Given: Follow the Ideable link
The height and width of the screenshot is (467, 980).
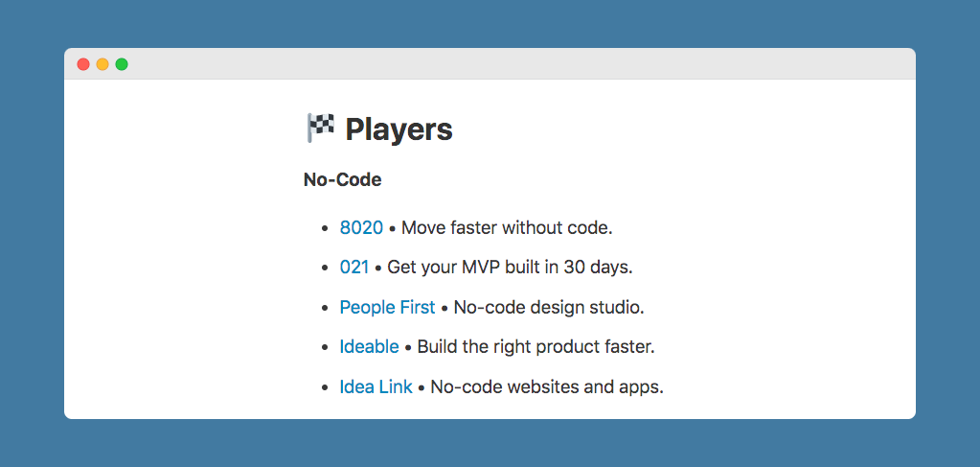Looking at the screenshot, I should [370, 346].
